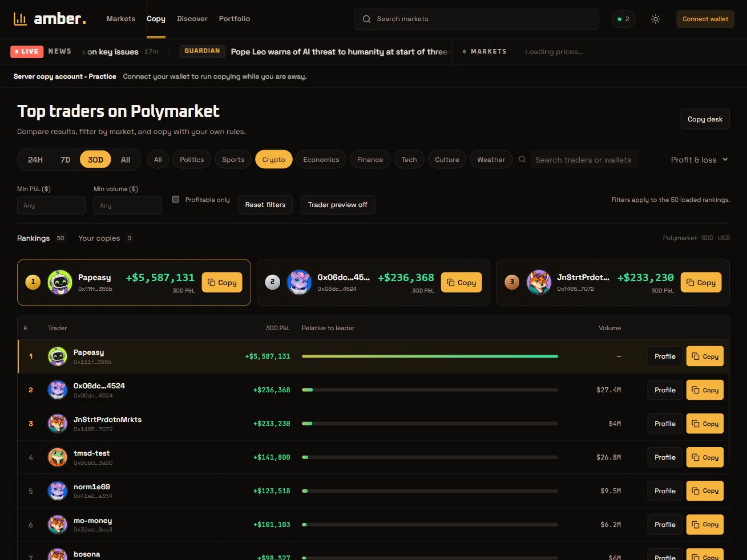747x560 pixels.
Task: Select the 24H time range
Action: [x=35, y=160]
